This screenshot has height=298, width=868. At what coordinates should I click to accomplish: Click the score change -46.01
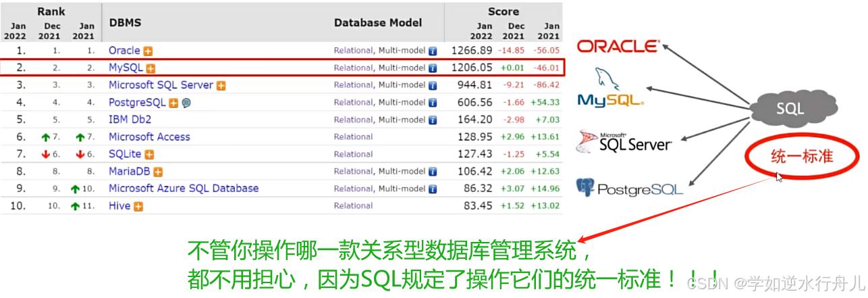pos(546,68)
